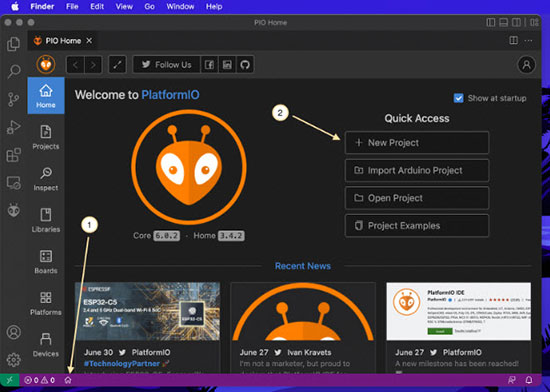Click the Follow Us Twitter button
This screenshot has height=392, width=550.
pos(167,65)
